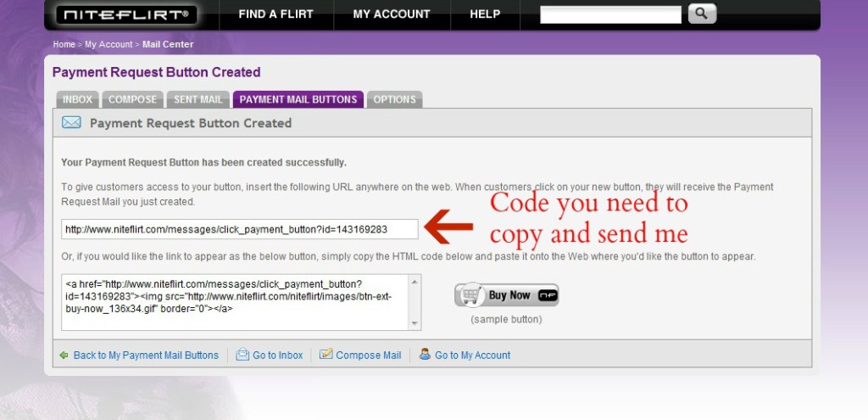Click the magnifying glass search button

point(702,14)
